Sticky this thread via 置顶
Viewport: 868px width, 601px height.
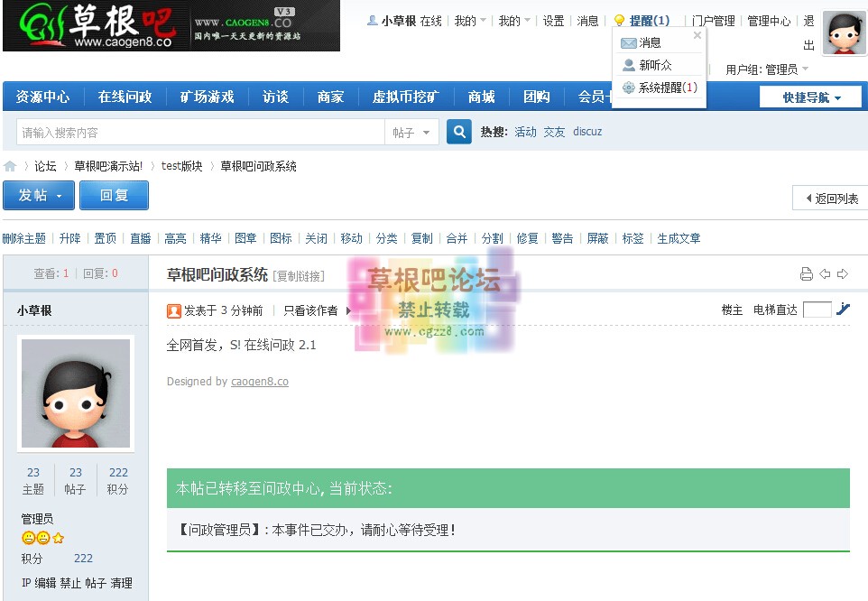coord(105,237)
